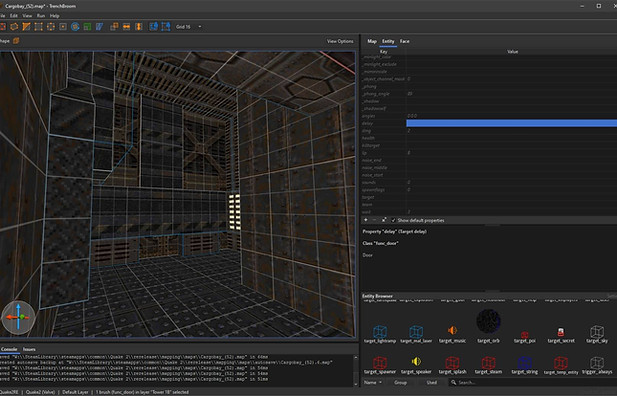Select the 'dmg' property row
This screenshot has width=617, height=396.
pyautogui.click(x=489, y=131)
